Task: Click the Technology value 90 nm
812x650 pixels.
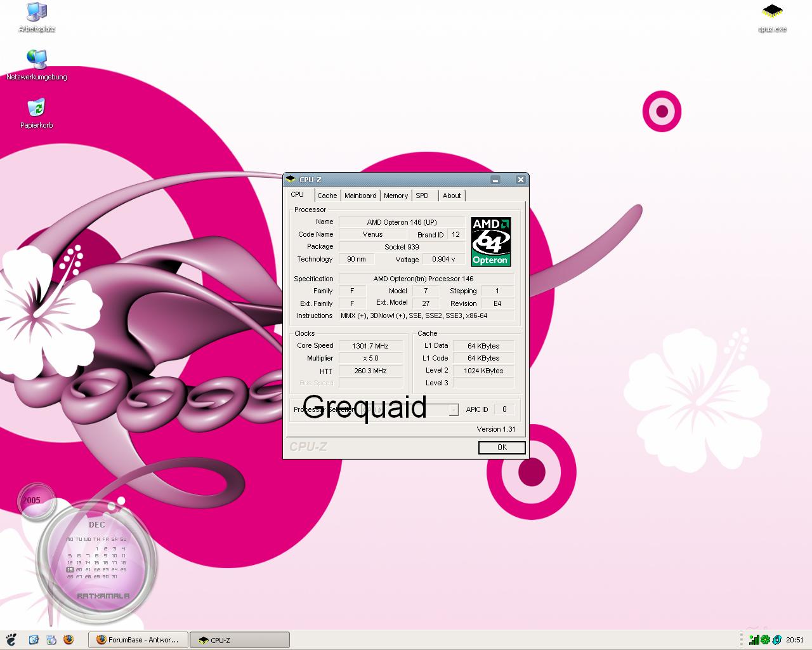Action: point(357,259)
